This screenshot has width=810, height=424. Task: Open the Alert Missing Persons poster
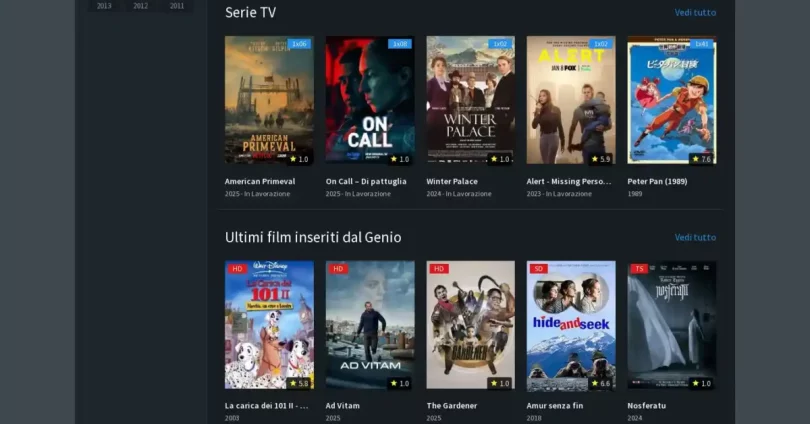[x=571, y=100]
